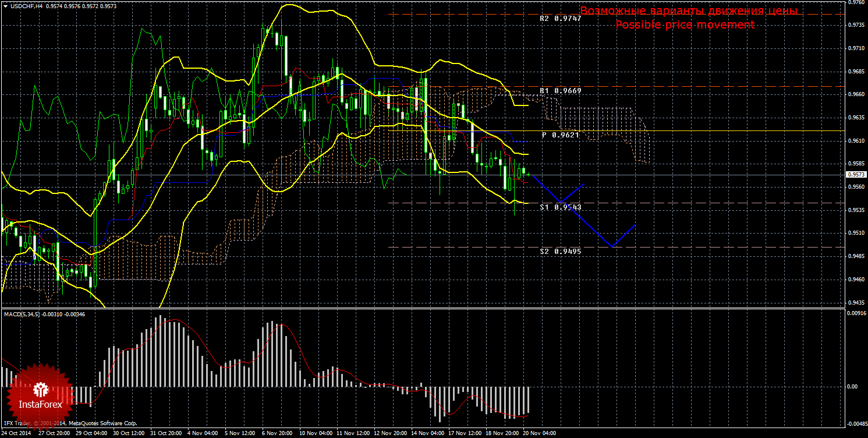Image resolution: width=868 pixels, height=438 pixels.
Task: Expand the chart arrow beside USDCHF,H4
Action: [5, 6]
